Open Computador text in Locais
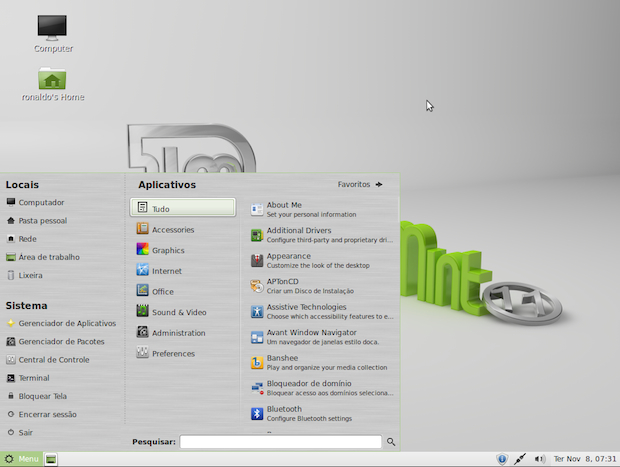This screenshot has width=620, height=467. [41, 202]
